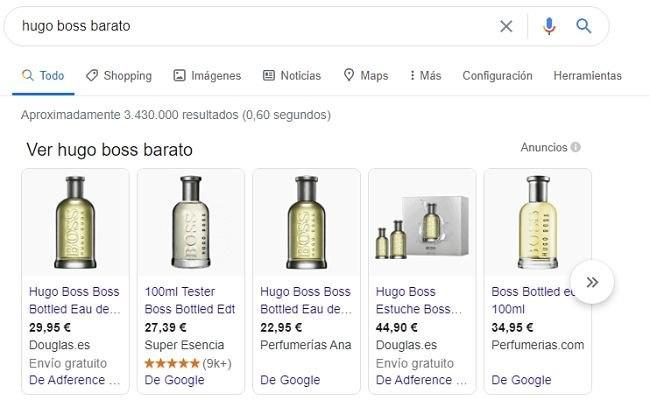Click the Perfumerias.com seller name
Image resolution: width=650 pixels, height=414 pixels.
pos(538,345)
